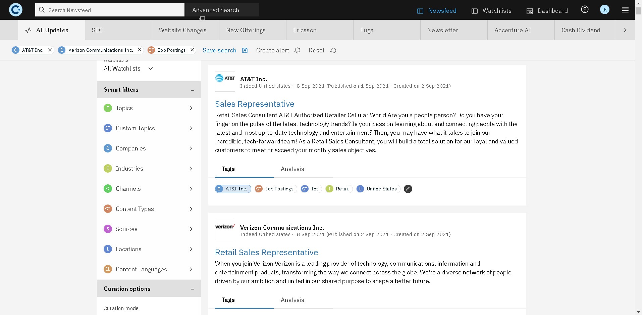Click the All Updates pulse icon
This screenshot has width=644, height=315.
click(x=29, y=30)
